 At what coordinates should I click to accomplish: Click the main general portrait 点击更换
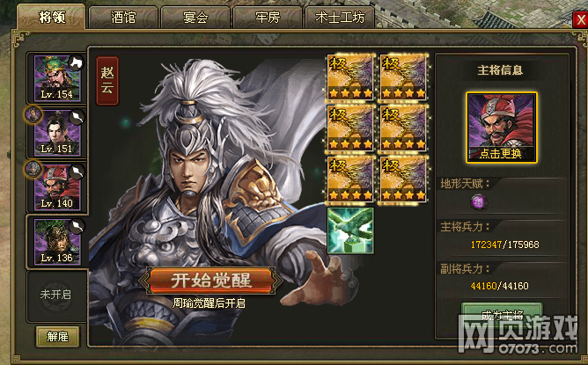(502, 128)
